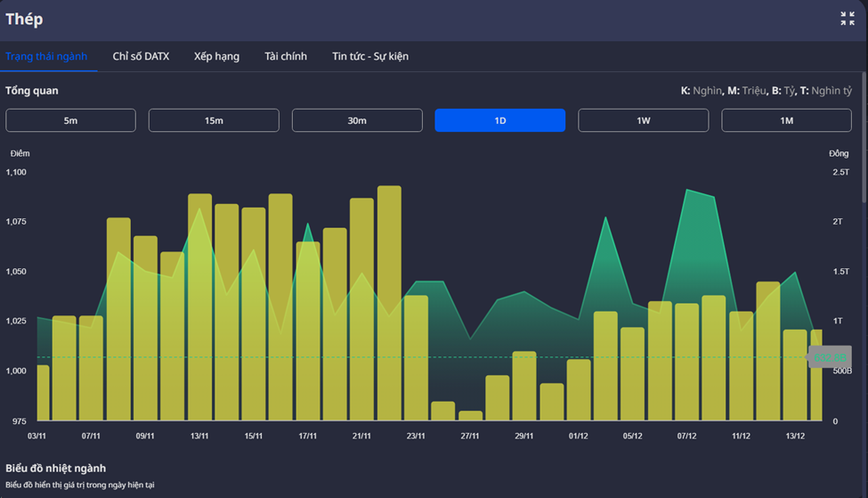This screenshot has width=868, height=498.
Task: Open the Xếp hạng tab
Action: pyautogui.click(x=216, y=56)
